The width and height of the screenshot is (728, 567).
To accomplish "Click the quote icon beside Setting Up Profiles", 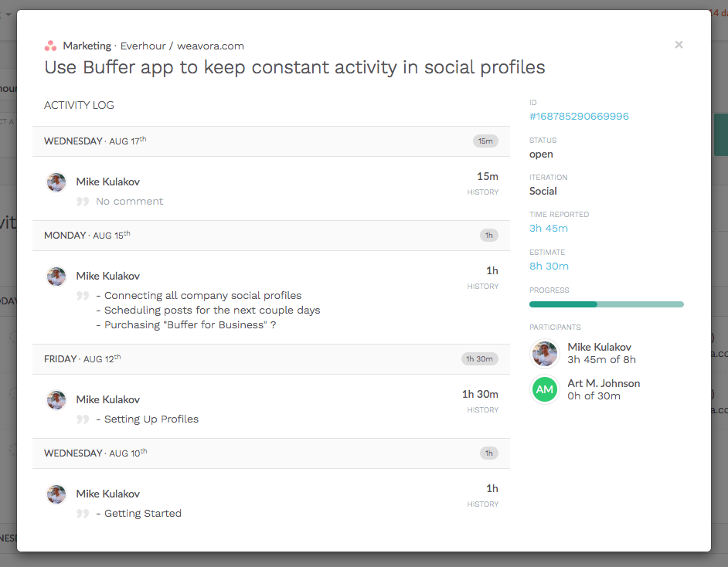I will (x=83, y=419).
